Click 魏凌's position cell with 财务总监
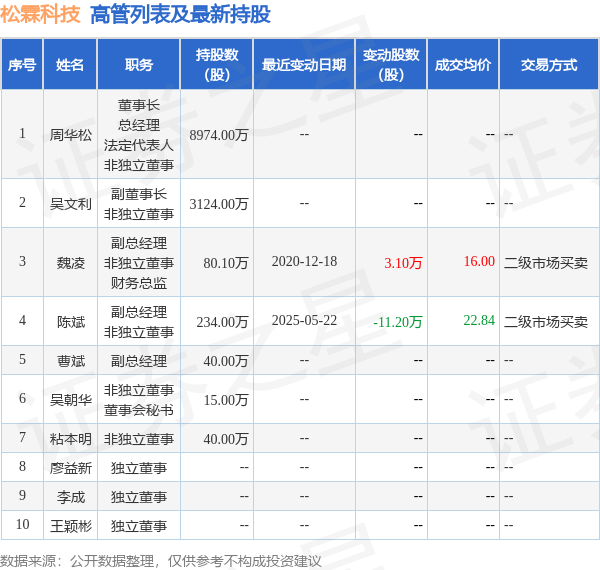 (139, 263)
